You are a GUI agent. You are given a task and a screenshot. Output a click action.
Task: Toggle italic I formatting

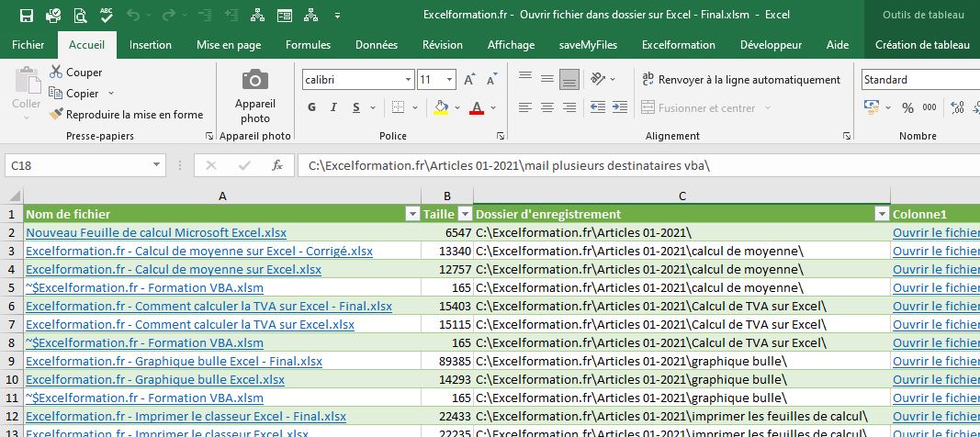point(333,107)
